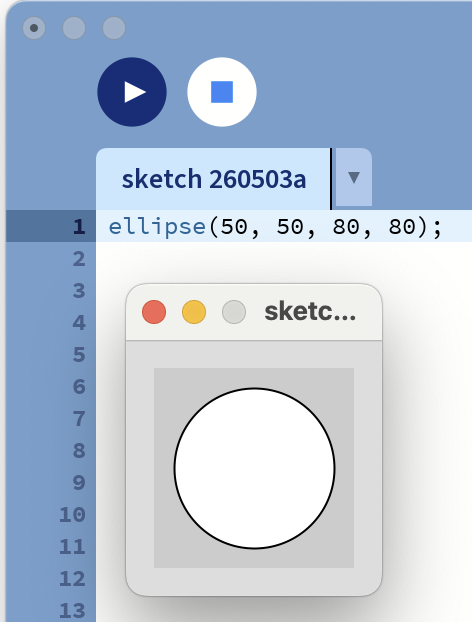Click the sketch window title text
The image size is (472, 622).
(310, 312)
